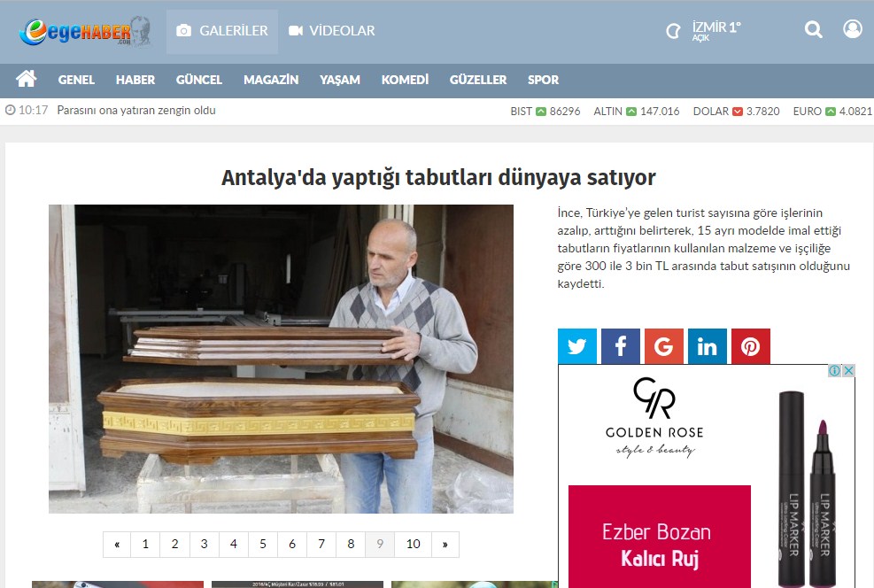
Task: Go to gallery page 8
Action: coord(351,545)
